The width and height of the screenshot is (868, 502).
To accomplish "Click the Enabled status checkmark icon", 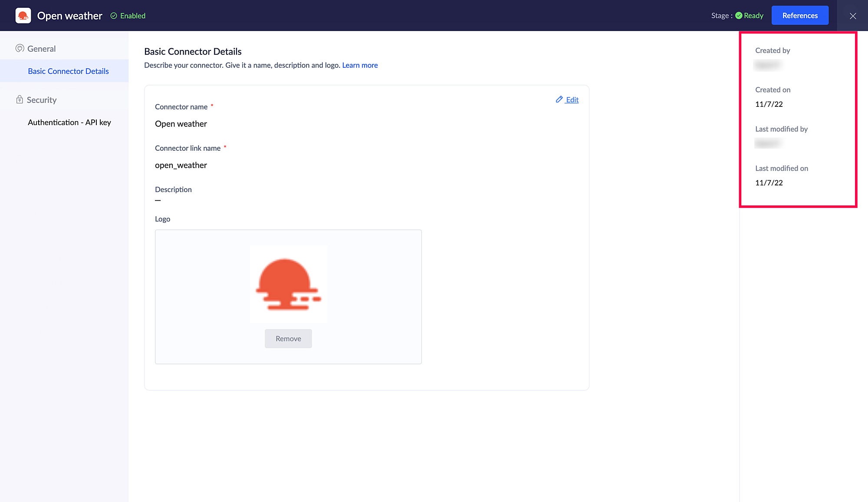I will (x=114, y=16).
